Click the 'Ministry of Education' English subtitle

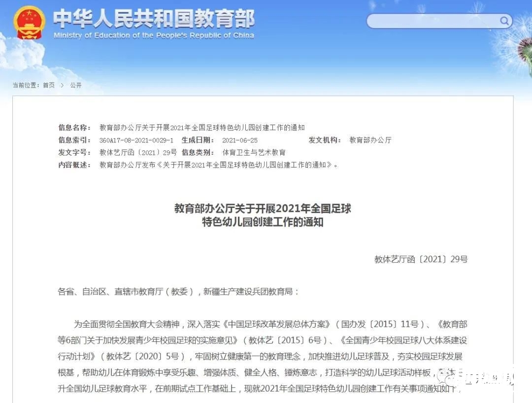(154, 35)
